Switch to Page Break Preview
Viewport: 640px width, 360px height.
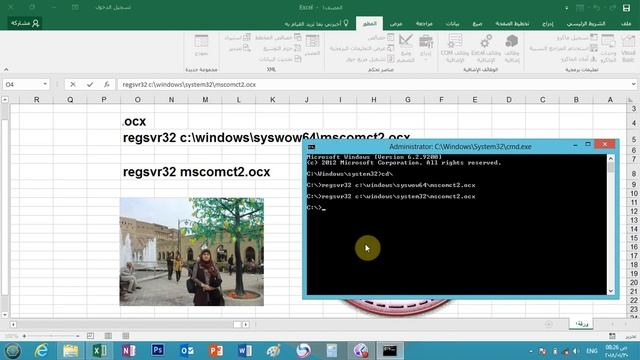point(90,336)
